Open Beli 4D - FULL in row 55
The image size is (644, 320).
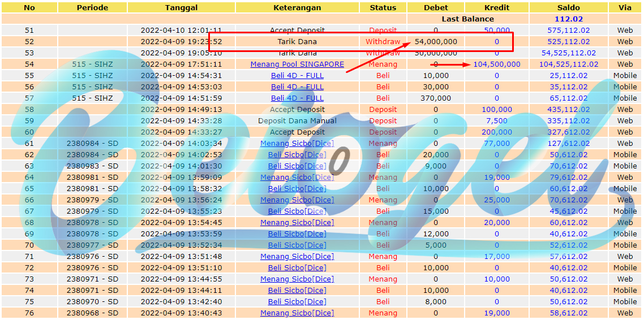click(297, 76)
